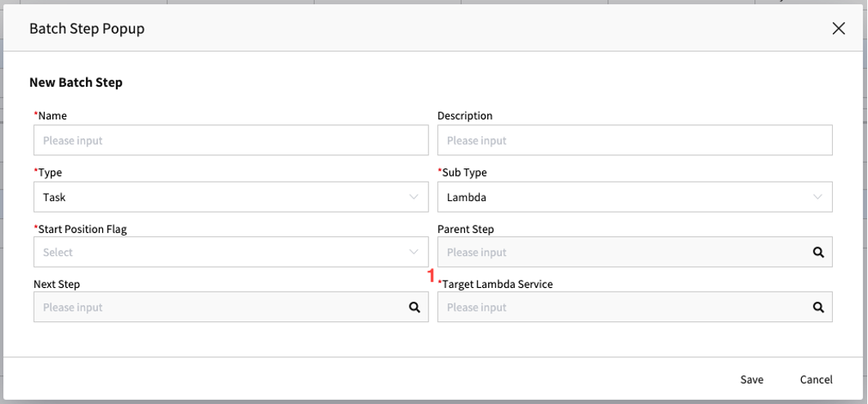Save the new batch step
868x404 pixels.
(x=752, y=379)
